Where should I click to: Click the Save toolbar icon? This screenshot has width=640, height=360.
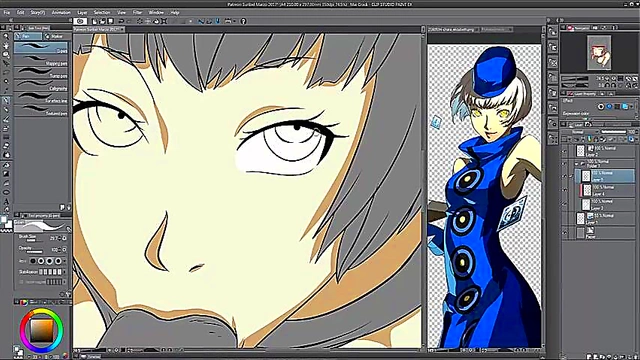(111, 21)
